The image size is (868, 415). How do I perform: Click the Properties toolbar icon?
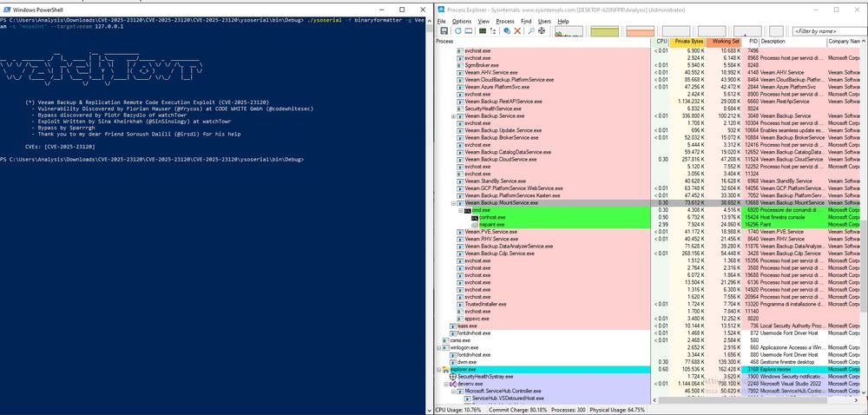[x=507, y=31]
